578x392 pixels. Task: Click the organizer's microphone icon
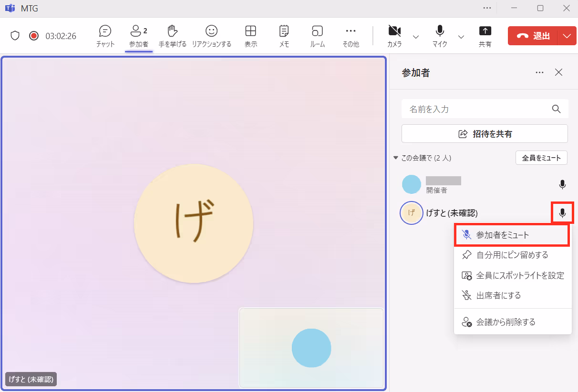(562, 184)
